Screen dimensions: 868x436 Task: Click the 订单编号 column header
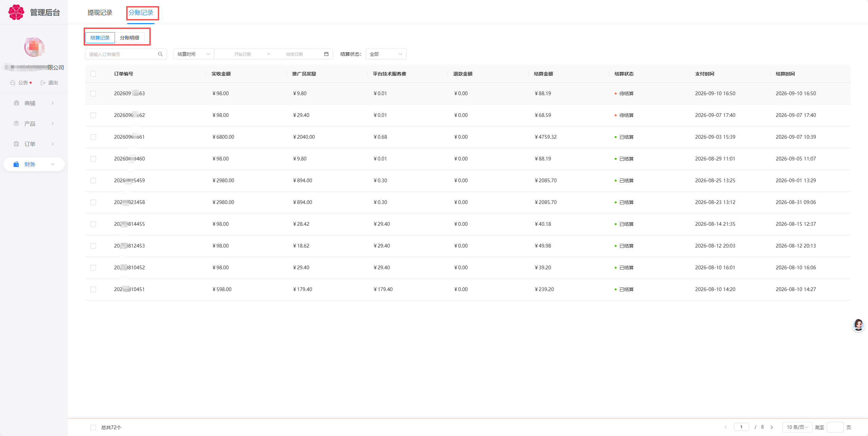[x=123, y=74]
